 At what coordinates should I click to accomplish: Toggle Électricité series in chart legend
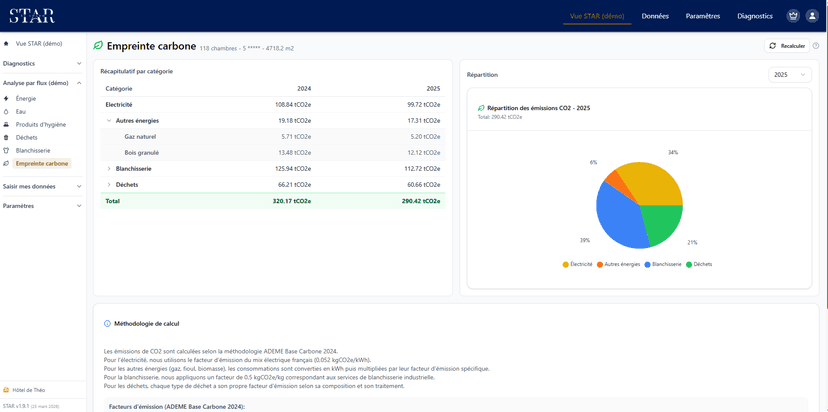pos(577,264)
